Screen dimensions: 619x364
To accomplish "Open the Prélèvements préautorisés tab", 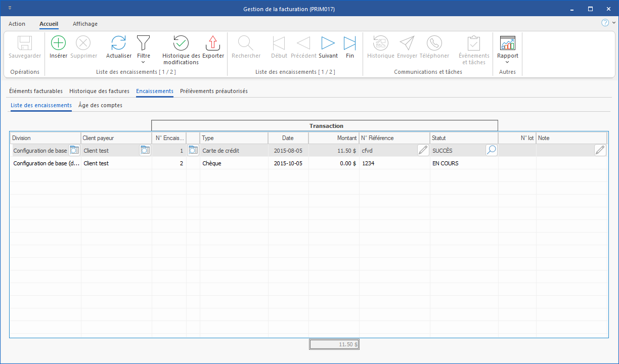I will click(x=213, y=91).
